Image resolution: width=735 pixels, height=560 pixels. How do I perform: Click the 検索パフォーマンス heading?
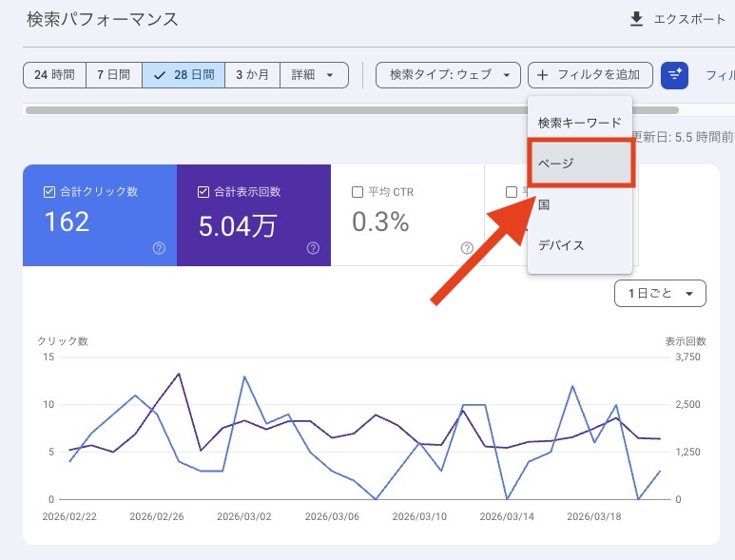[x=103, y=19]
